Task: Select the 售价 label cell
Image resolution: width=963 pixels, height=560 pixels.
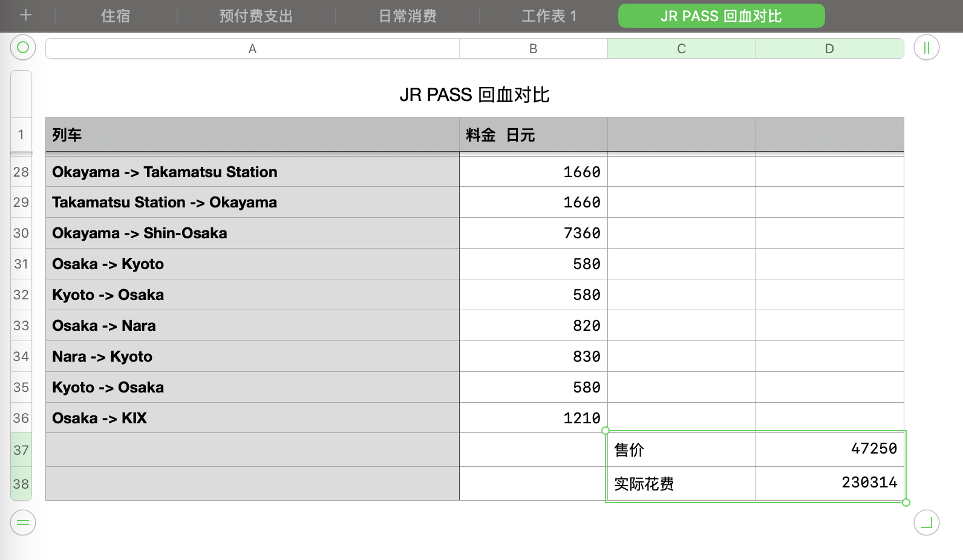Action: [x=681, y=449]
